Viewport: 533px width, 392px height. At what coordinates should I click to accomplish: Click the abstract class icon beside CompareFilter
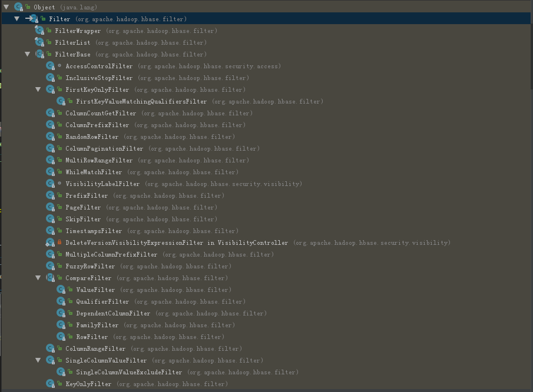[50, 278]
